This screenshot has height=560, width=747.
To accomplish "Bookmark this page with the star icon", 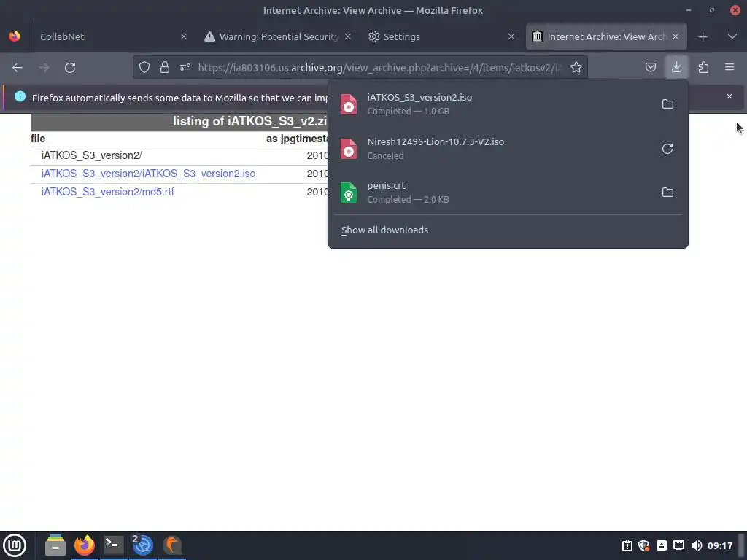I will [x=576, y=68].
